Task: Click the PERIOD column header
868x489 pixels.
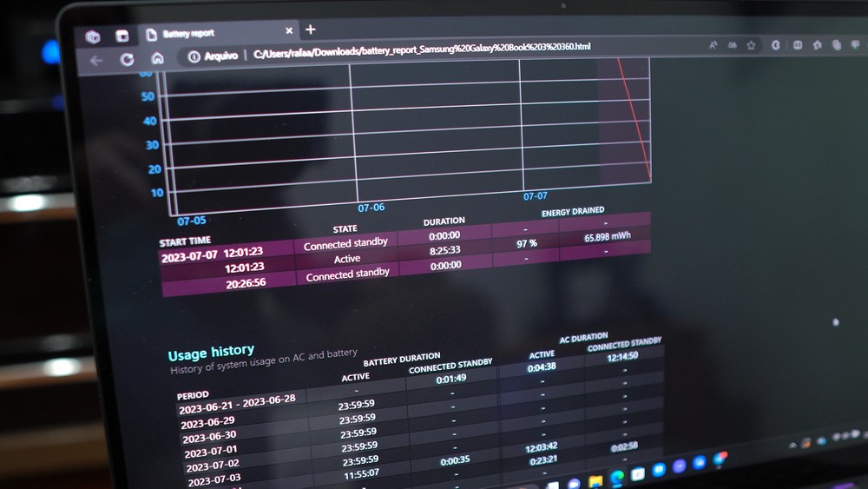Action: click(x=193, y=395)
